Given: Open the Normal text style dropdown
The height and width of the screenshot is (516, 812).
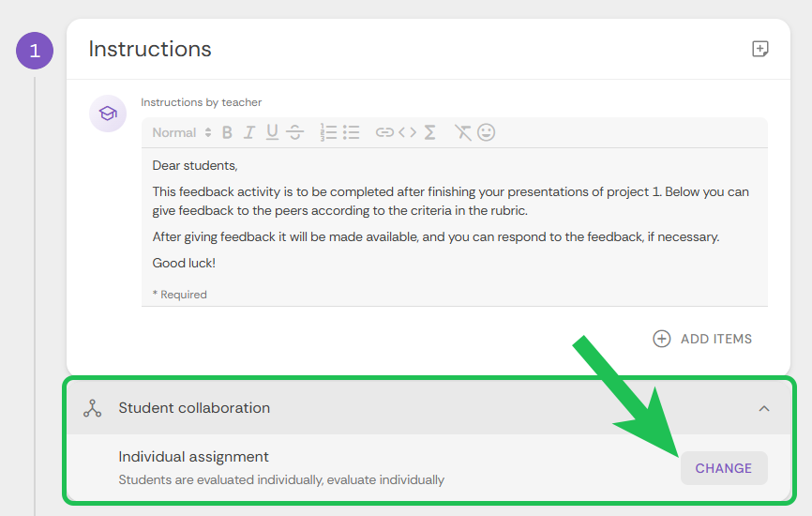Looking at the screenshot, I should (182, 133).
